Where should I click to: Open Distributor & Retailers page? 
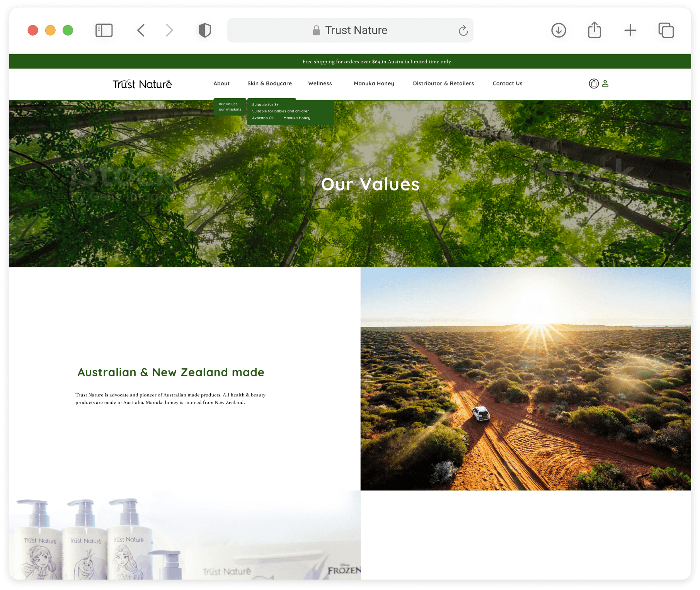pos(443,83)
